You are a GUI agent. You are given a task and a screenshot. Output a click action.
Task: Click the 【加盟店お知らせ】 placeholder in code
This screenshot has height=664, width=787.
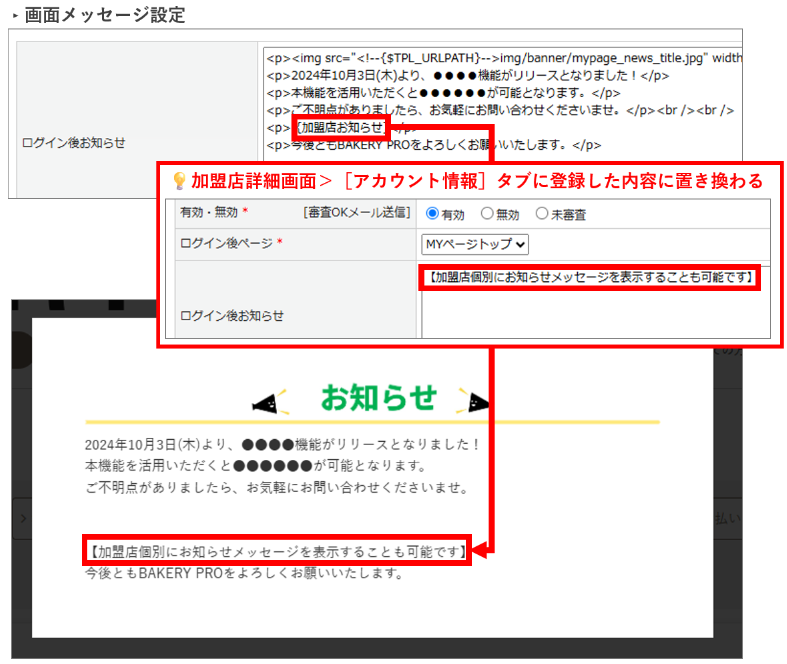pyautogui.click(x=341, y=127)
